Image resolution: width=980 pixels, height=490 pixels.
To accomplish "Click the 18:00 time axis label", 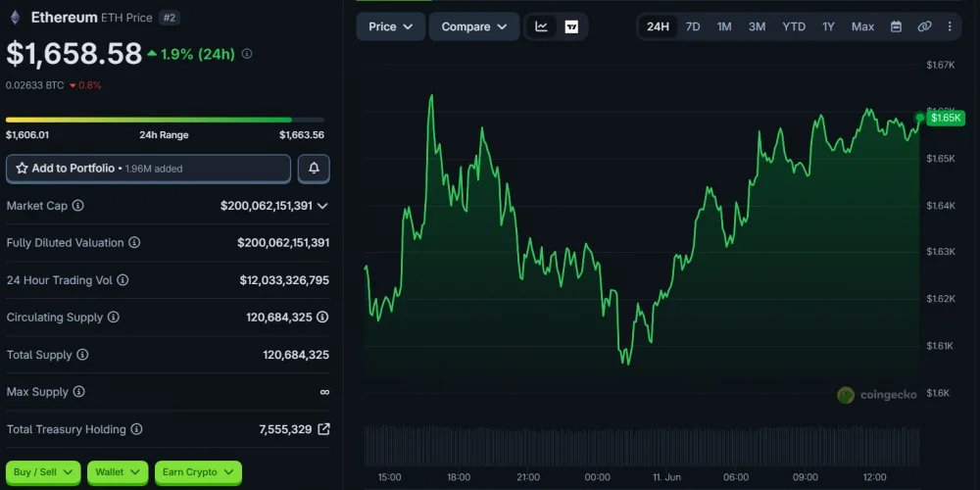I will click(x=459, y=477).
